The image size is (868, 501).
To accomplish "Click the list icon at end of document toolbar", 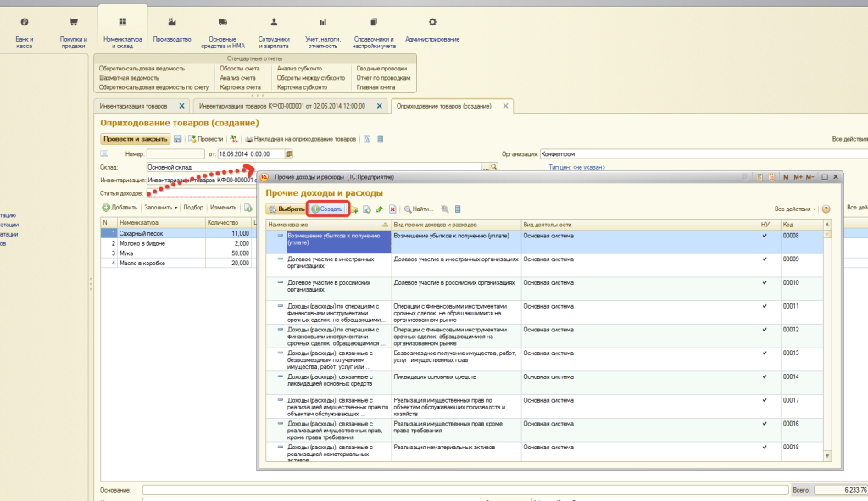I will [x=381, y=139].
